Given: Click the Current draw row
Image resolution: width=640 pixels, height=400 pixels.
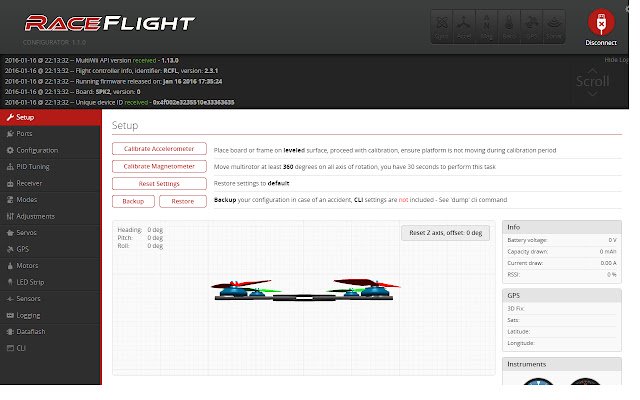Looking at the screenshot, I should click(562, 263).
